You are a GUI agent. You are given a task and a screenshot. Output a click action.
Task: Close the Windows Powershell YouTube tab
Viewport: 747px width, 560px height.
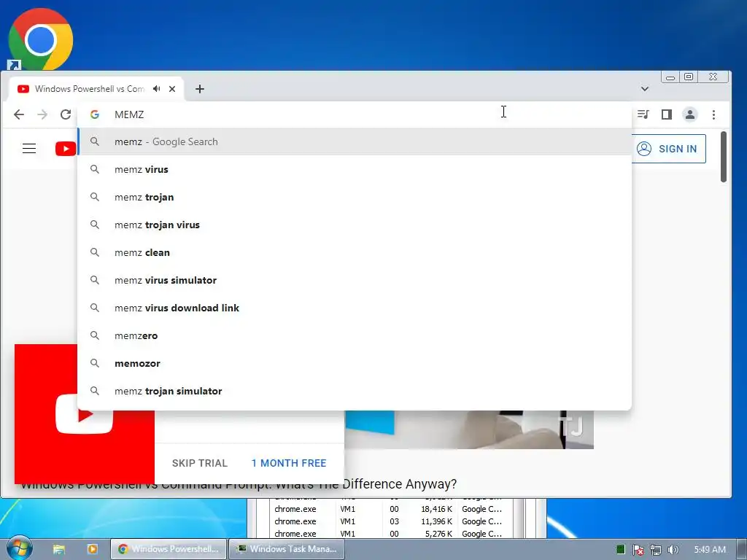click(172, 88)
